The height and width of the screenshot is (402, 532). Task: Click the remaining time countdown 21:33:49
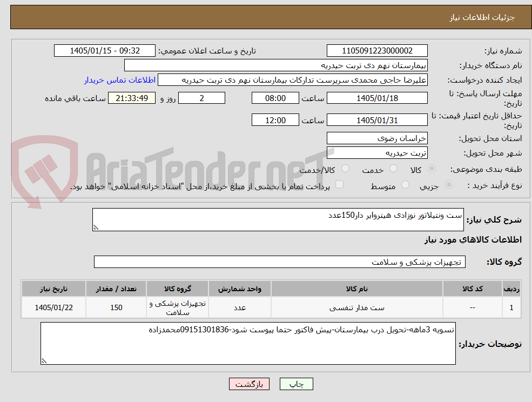(132, 98)
